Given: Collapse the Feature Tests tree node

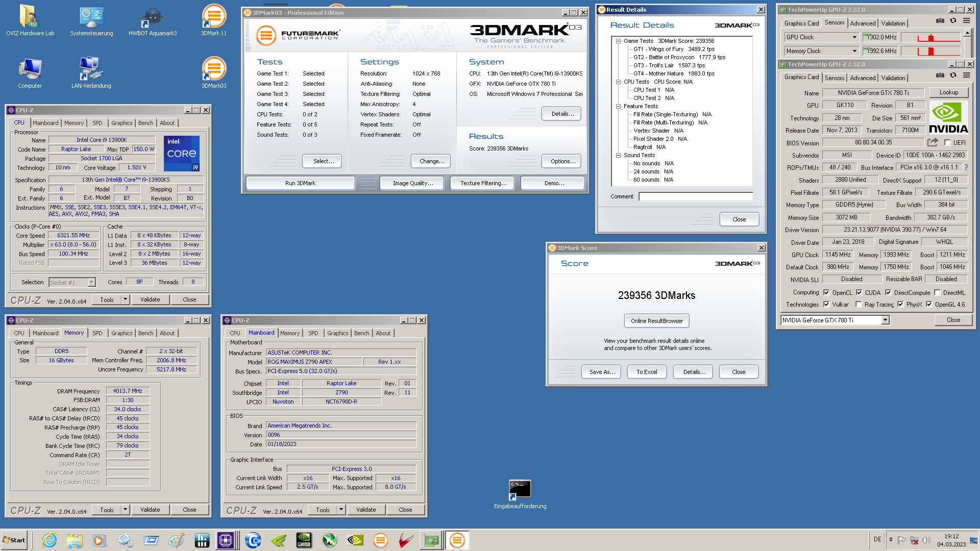Looking at the screenshot, I should coord(618,106).
